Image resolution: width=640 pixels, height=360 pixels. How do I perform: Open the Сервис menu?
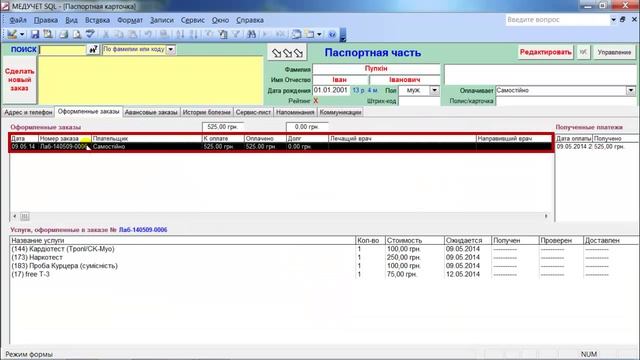(193, 20)
